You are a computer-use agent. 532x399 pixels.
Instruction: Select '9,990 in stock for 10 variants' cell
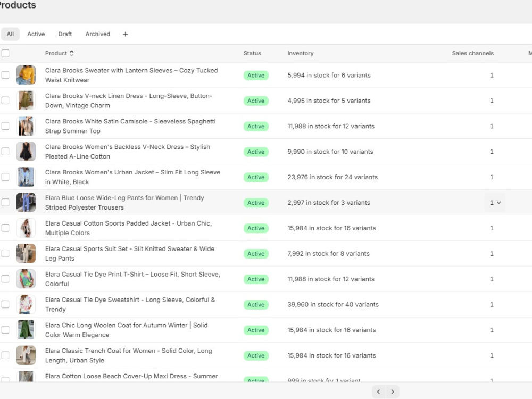point(330,152)
